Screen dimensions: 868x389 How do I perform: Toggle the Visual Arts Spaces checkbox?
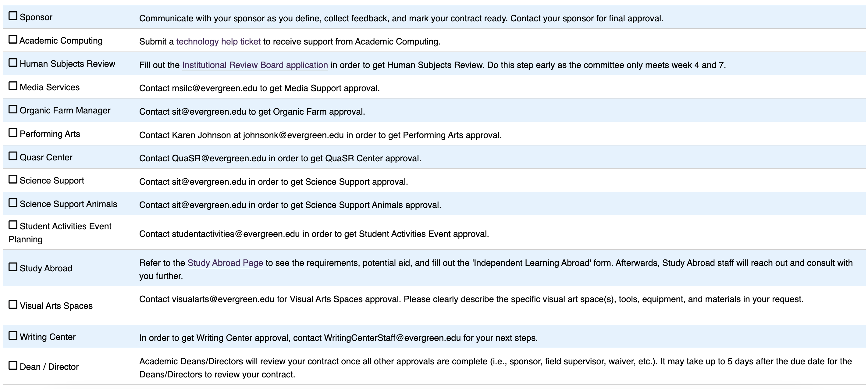13,304
